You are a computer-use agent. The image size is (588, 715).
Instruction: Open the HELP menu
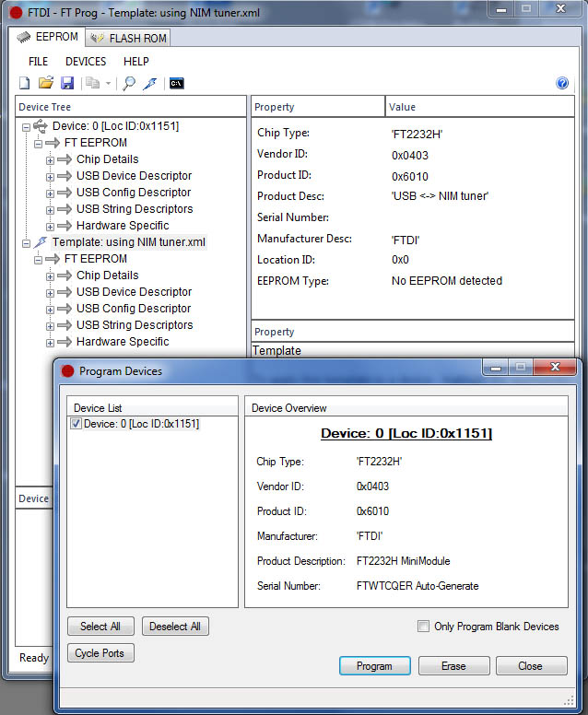click(x=135, y=62)
